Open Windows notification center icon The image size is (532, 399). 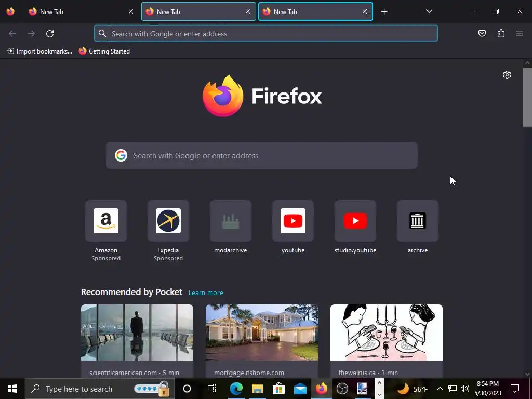(515, 389)
